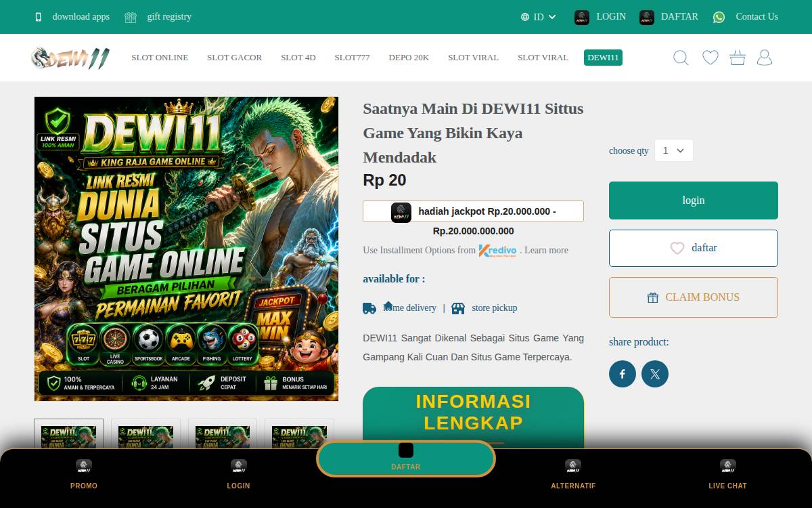Screen dimensions: 812x508
Task: Open SLOT ONLINE menu item
Action: [x=160, y=58]
